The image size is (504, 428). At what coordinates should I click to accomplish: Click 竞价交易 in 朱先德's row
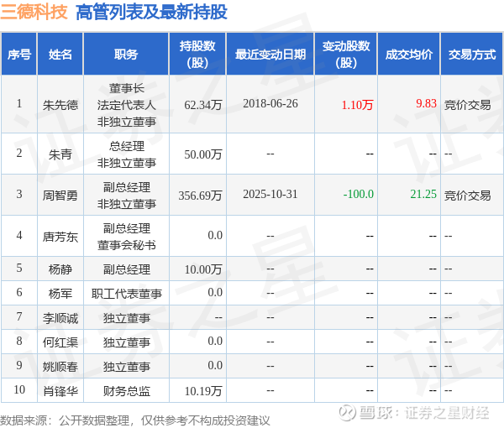(x=467, y=105)
